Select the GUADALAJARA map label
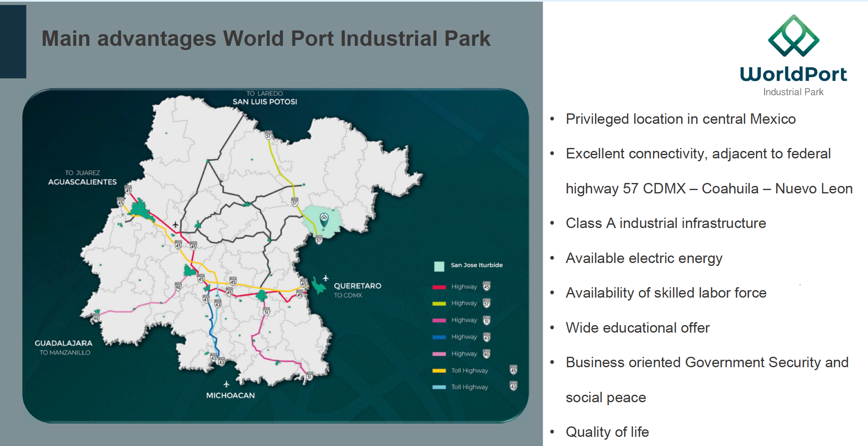The height and width of the screenshot is (446, 868). [x=63, y=343]
